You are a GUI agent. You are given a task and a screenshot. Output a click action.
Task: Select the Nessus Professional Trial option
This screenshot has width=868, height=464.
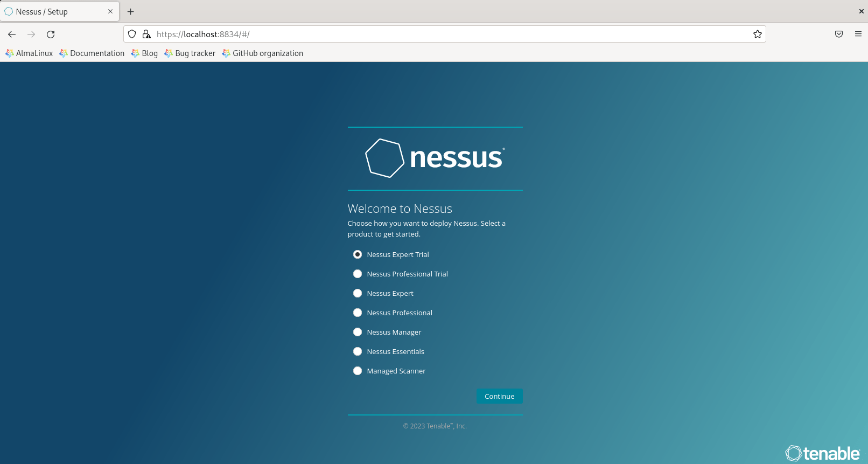pyautogui.click(x=358, y=274)
